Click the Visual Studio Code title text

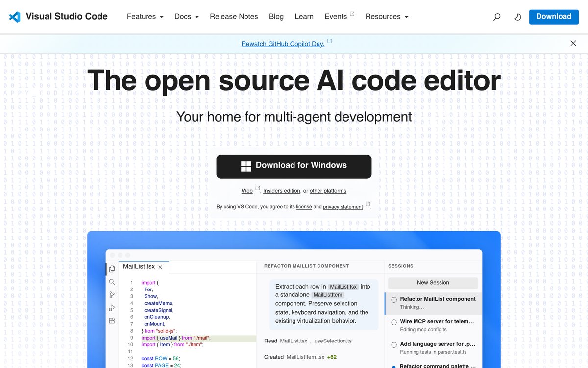pyautogui.click(x=67, y=16)
